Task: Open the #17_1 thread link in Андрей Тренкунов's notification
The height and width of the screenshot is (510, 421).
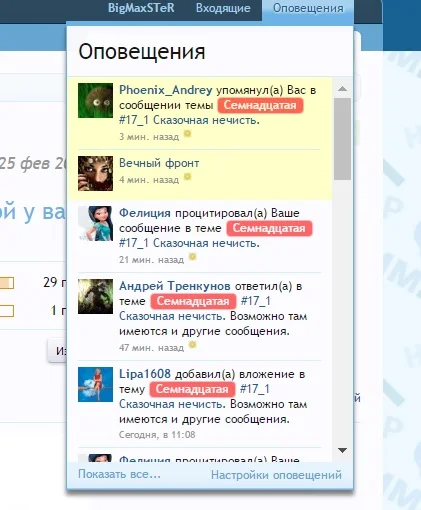Action: (x=256, y=301)
